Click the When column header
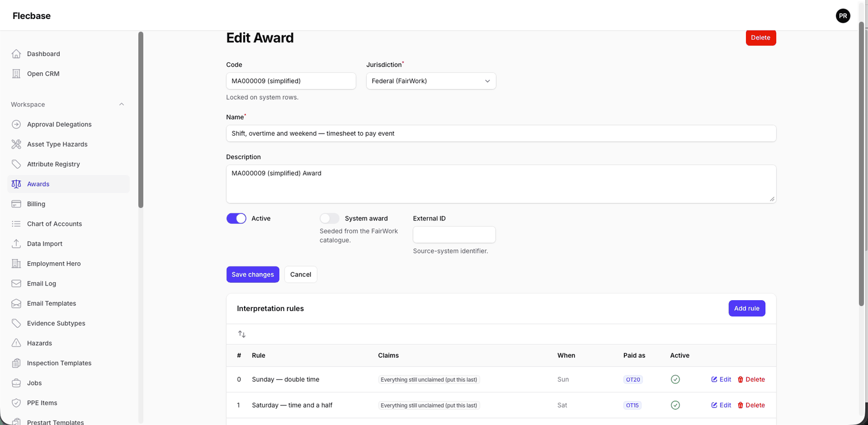Viewport: 868px width, 425px height. tap(566, 356)
